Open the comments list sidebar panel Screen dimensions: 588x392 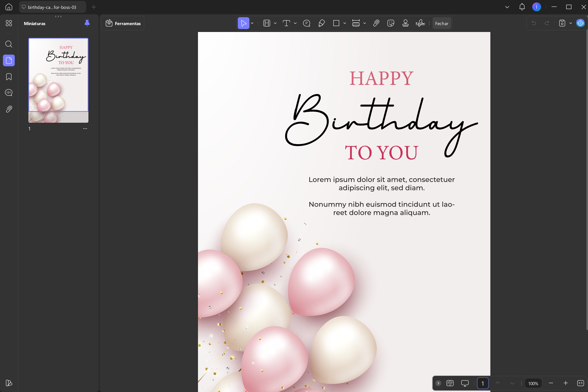coord(9,93)
